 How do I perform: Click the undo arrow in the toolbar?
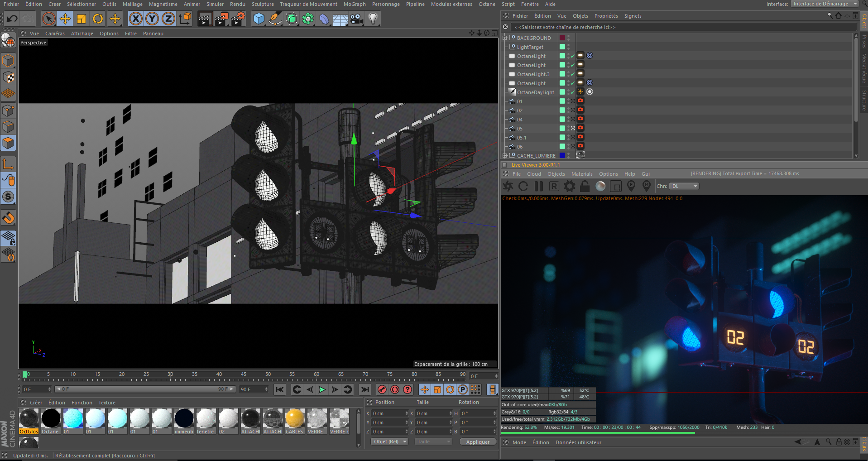[12, 19]
